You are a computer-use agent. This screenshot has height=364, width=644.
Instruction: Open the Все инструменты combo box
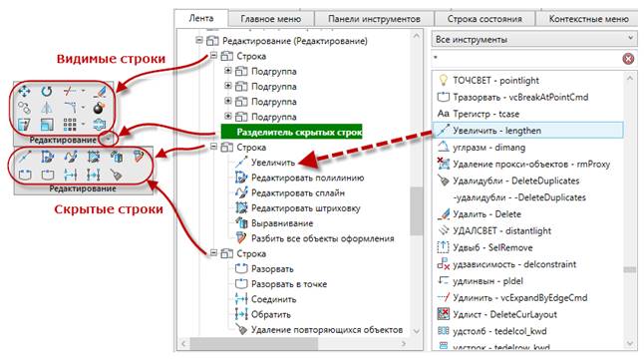533,40
